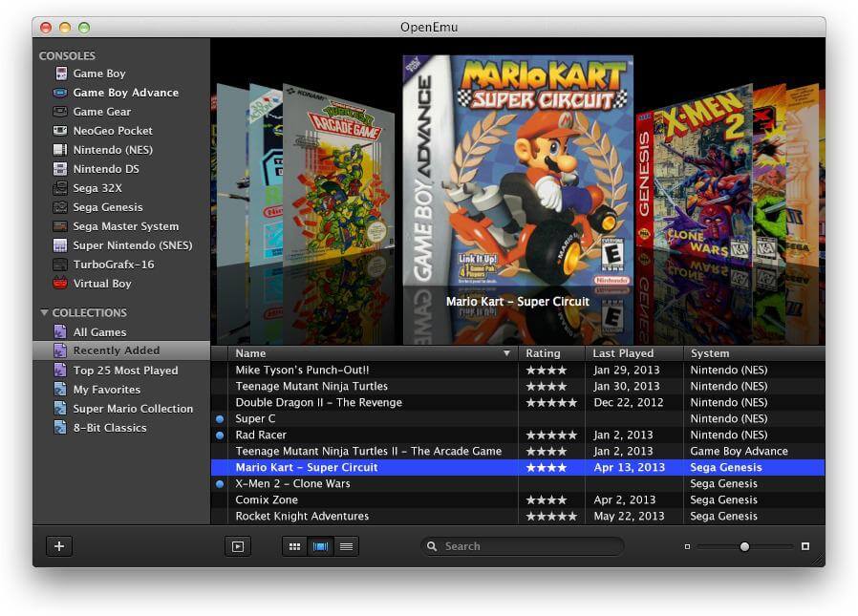Click the All Games collection icon

click(60, 332)
